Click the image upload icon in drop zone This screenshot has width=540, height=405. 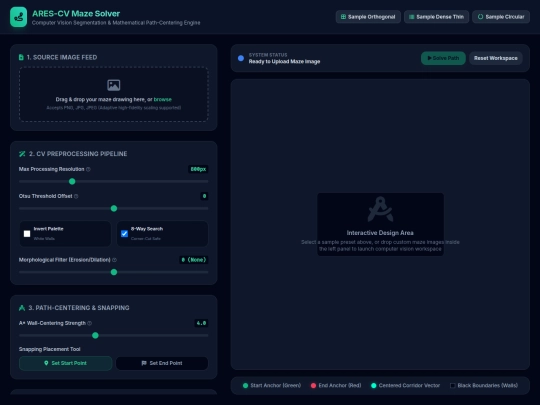click(x=114, y=85)
